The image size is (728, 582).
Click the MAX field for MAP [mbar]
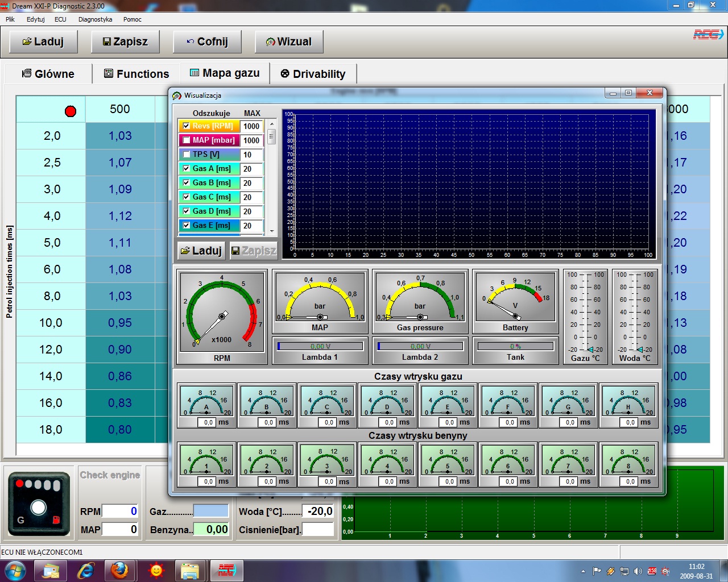click(251, 140)
